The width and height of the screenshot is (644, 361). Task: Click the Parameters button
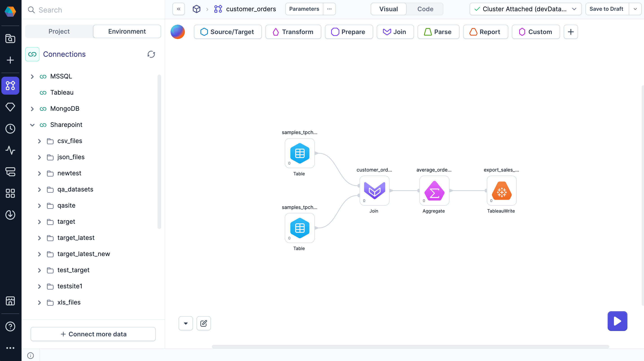pyautogui.click(x=304, y=9)
